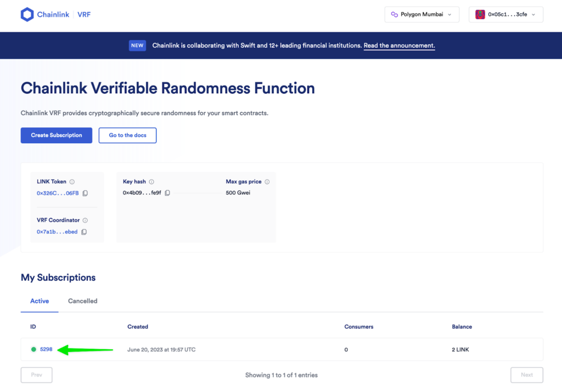The image size is (562, 392).
Task: Open the LINK Token info tooltip
Action: pyautogui.click(x=73, y=181)
